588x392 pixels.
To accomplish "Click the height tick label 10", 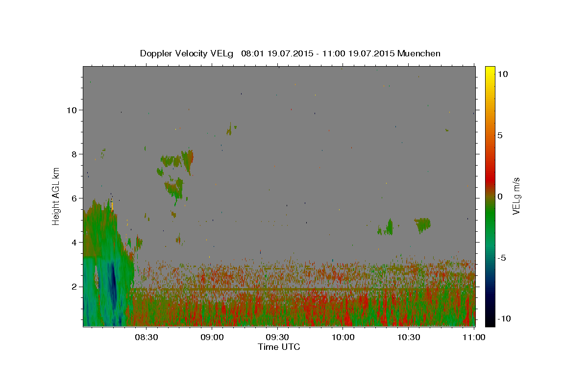I will tap(73, 110).
